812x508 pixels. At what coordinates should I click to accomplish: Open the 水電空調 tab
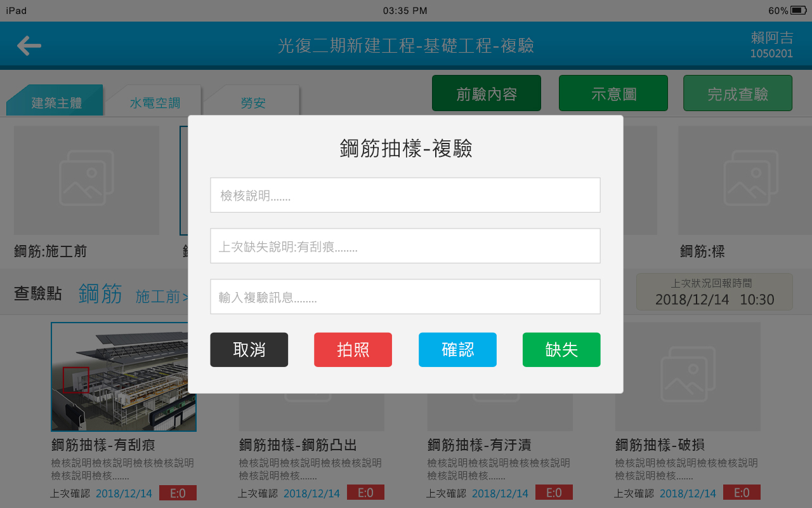click(x=155, y=102)
